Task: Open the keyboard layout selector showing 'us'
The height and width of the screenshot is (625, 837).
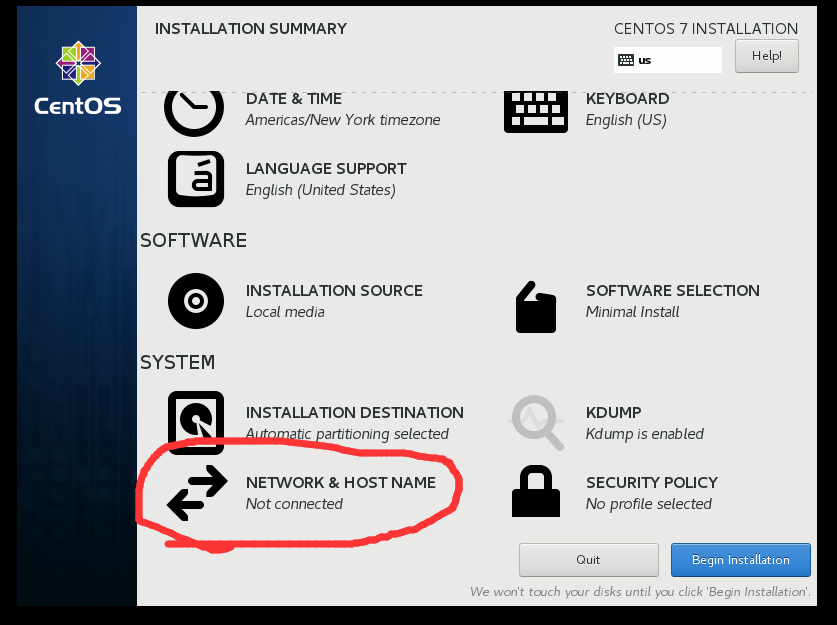Action: [x=667, y=60]
